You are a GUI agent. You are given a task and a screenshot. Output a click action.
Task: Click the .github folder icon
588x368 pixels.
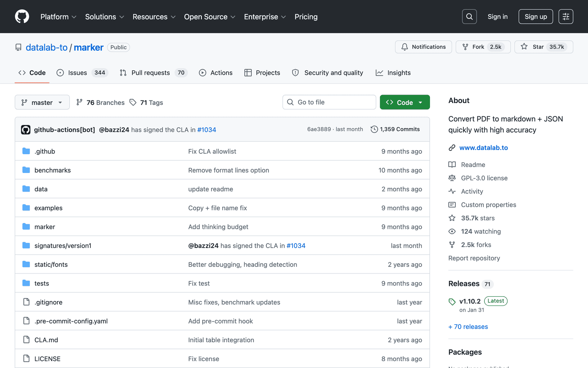tap(26, 151)
